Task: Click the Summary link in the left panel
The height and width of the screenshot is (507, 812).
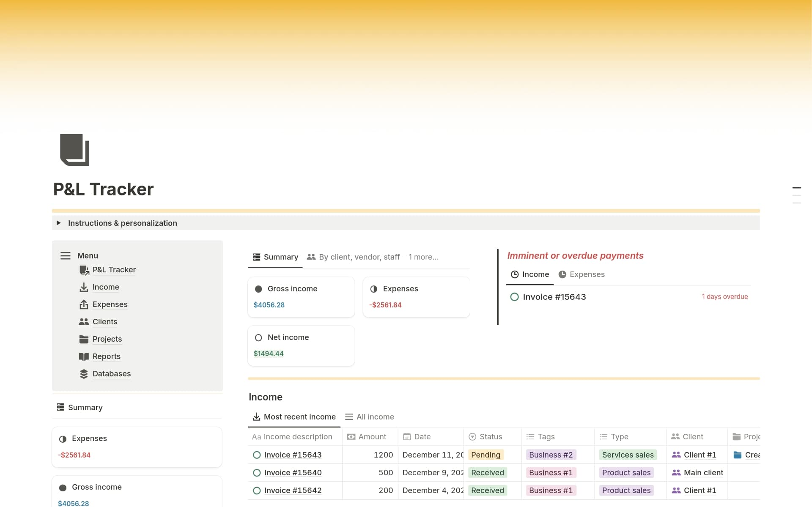Action: 85,407
